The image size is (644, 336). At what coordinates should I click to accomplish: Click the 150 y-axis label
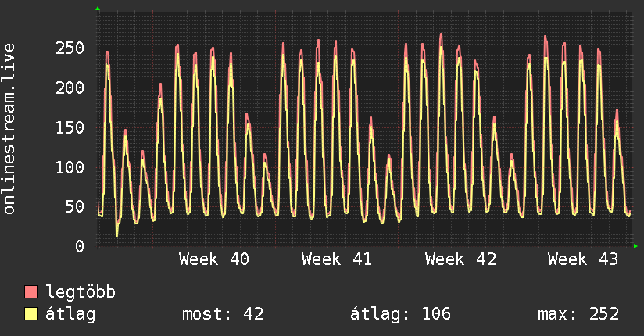click(70, 127)
